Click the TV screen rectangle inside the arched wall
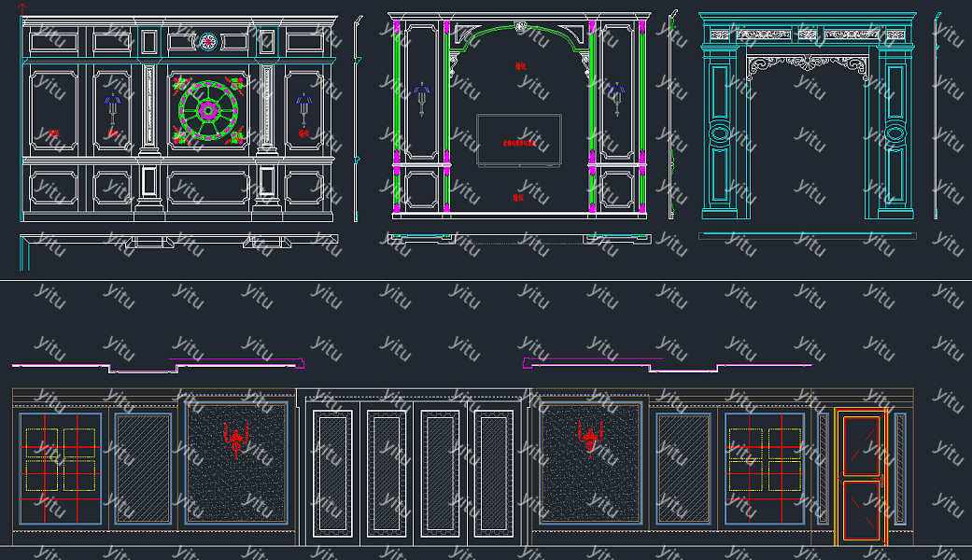The width and height of the screenshot is (972, 560). click(519, 140)
